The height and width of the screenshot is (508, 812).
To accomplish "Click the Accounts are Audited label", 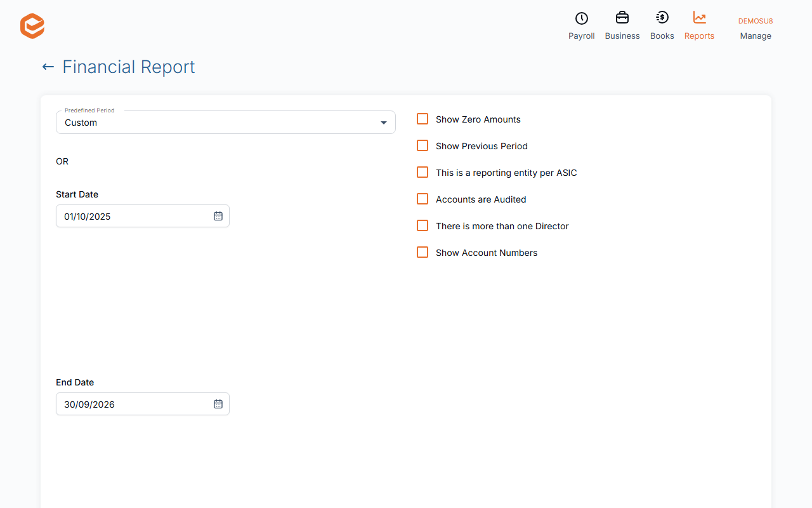I will (x=481, y=199).
